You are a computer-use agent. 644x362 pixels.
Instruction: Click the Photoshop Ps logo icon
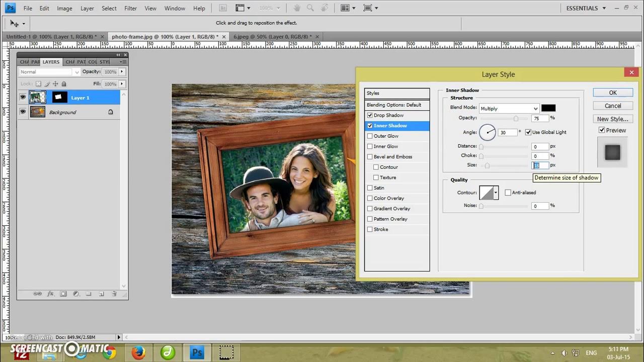coord(10,8)
